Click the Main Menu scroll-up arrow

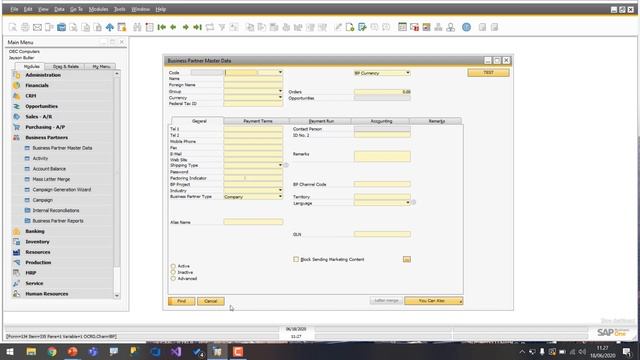(117, 73)
